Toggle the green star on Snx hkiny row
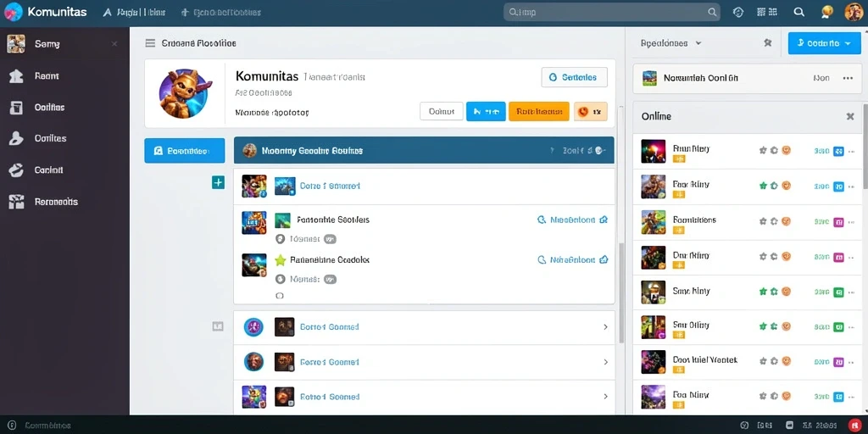This screenshot has height=434, width=868. [x=763, y=292]
